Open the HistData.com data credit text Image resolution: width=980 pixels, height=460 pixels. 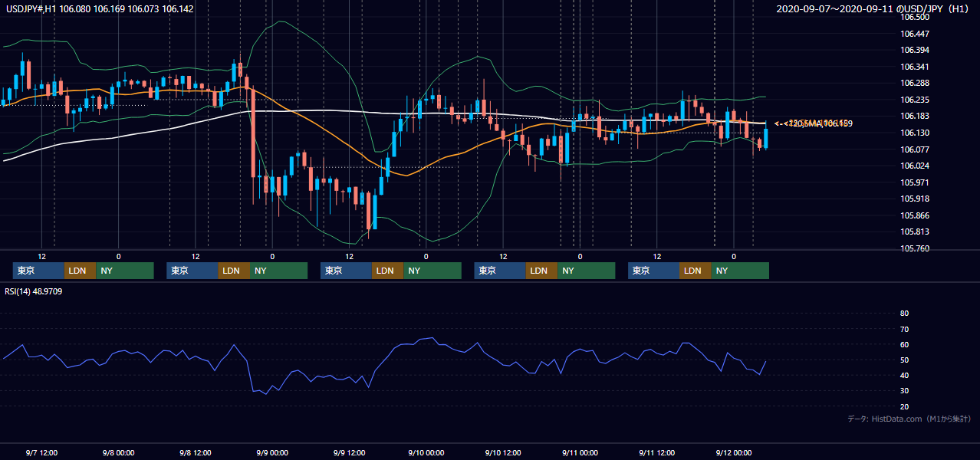[909, 419]
